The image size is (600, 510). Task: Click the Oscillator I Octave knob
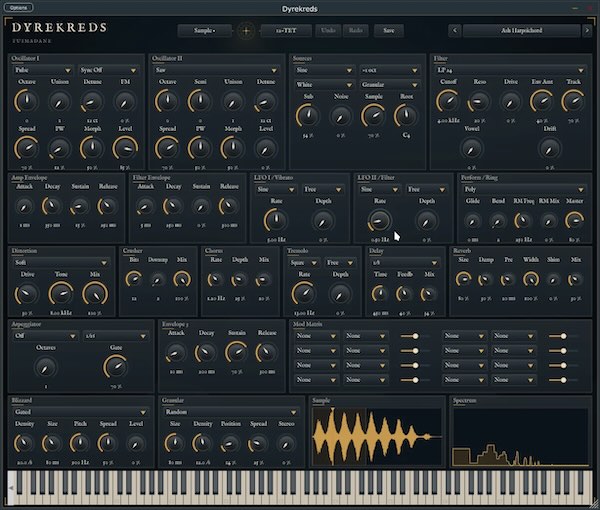point(26,101)
